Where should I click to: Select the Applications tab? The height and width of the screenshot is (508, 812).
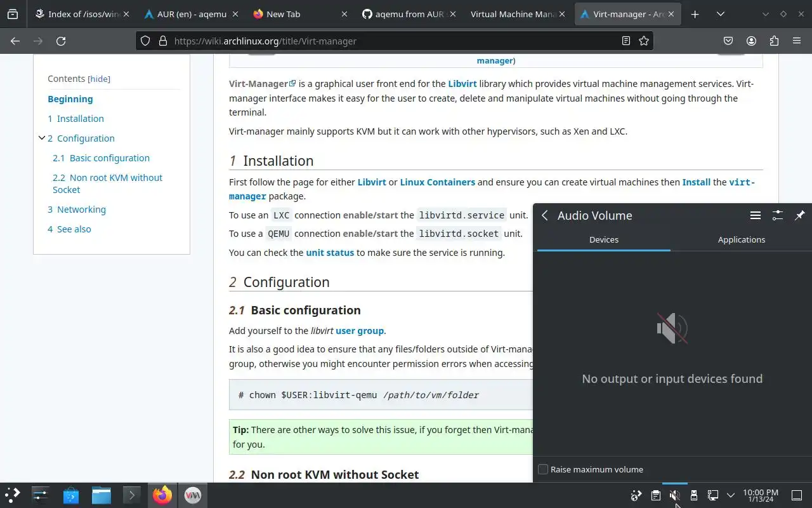click(x=742, y=240)
